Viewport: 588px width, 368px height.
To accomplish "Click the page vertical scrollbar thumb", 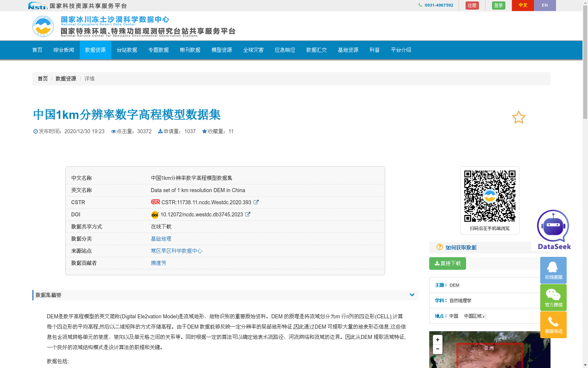I will point(585,62).
